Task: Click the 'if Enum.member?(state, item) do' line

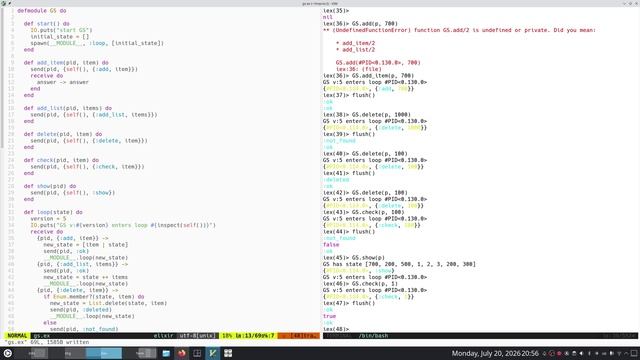Action: coord(94,297)
